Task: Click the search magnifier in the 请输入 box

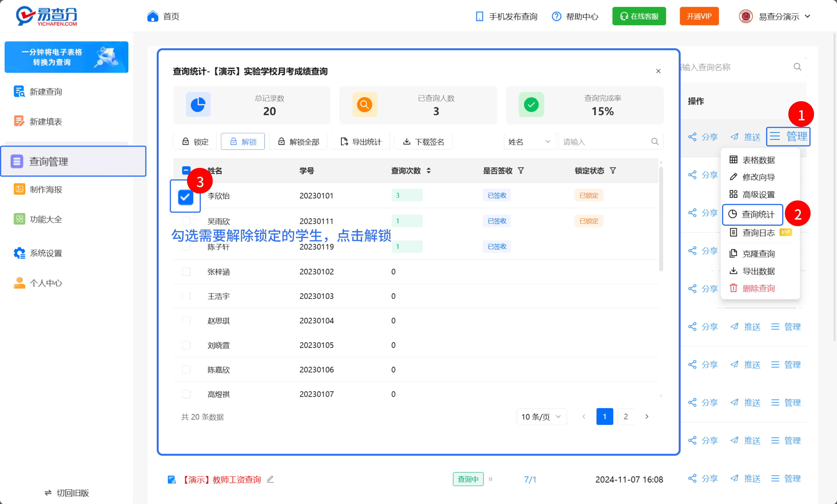Action: [655, 142]
